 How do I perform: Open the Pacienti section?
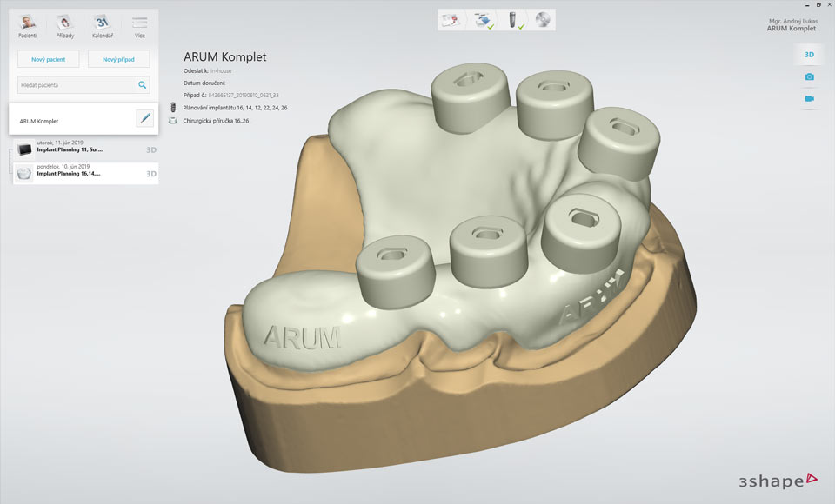pyautogui.click(x=28, y=27)
